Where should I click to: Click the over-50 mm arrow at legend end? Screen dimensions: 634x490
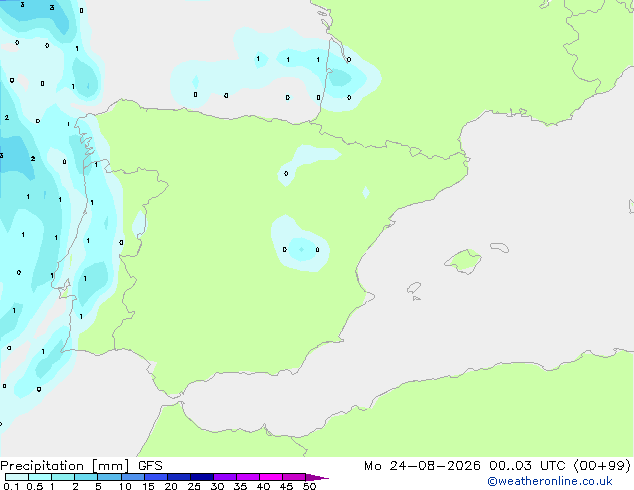point(316,477)
